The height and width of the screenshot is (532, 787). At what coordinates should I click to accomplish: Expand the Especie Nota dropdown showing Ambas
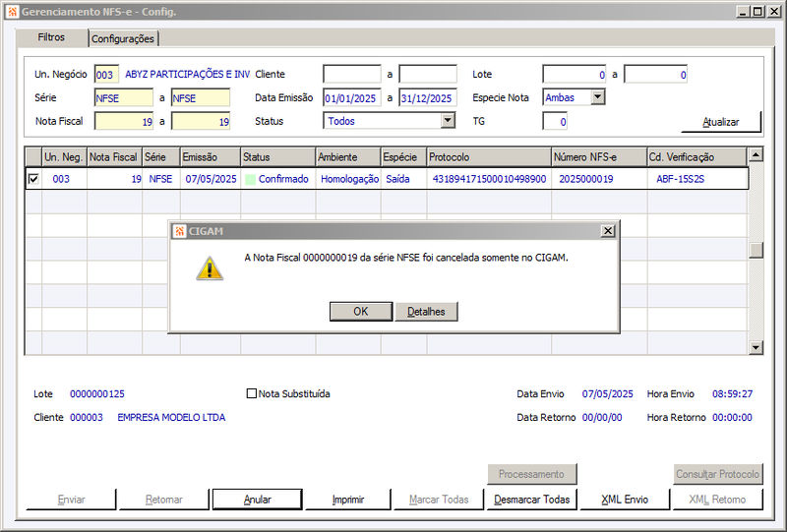pos(598,97)
